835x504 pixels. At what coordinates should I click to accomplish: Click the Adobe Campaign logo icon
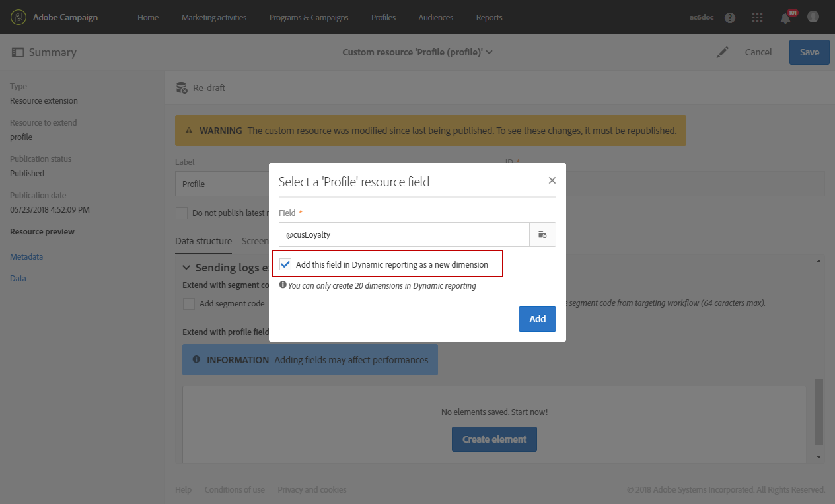(x=19, y=17)
